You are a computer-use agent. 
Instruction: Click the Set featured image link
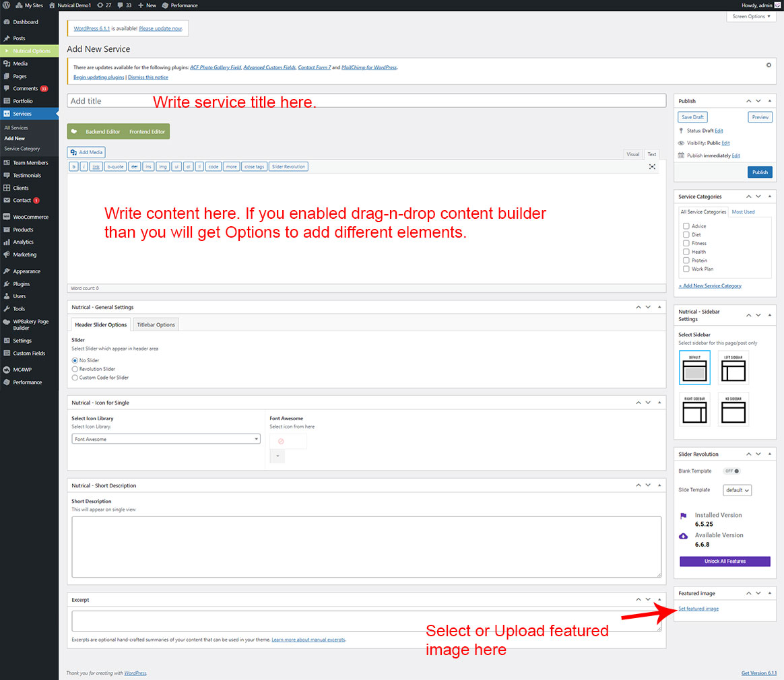698,609
